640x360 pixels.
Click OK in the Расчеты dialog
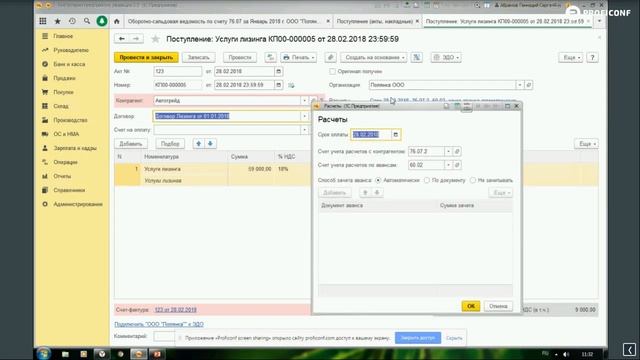[471, 306]
